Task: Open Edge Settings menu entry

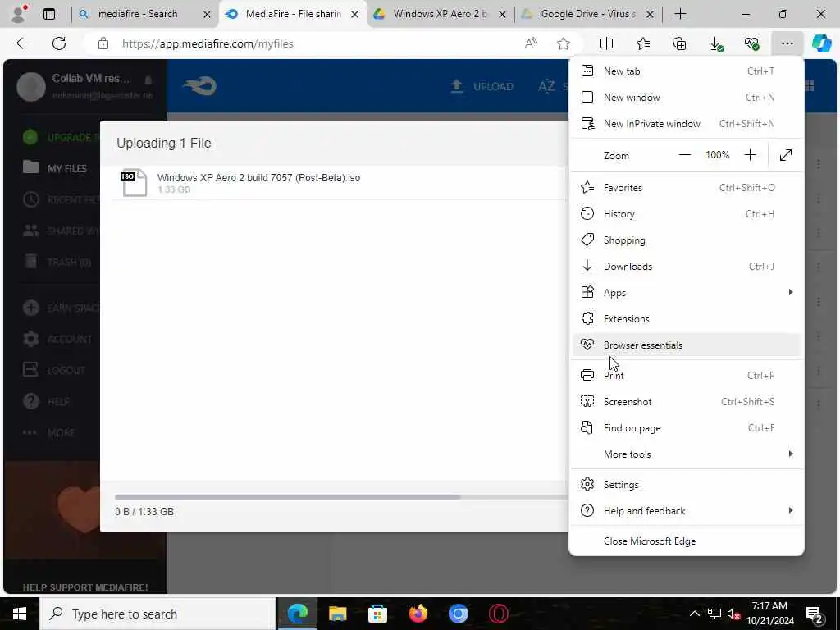Action: (687, 485)
